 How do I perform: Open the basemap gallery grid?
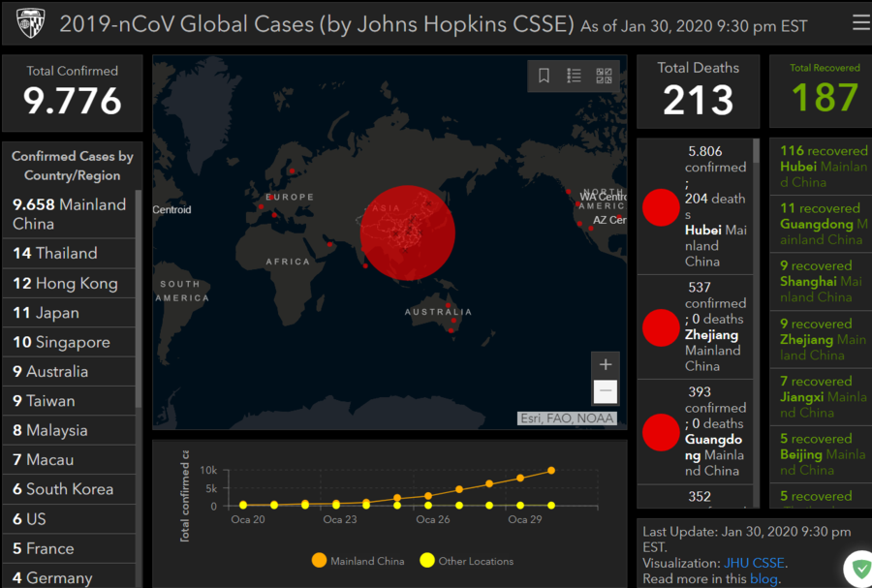[604, 76]
